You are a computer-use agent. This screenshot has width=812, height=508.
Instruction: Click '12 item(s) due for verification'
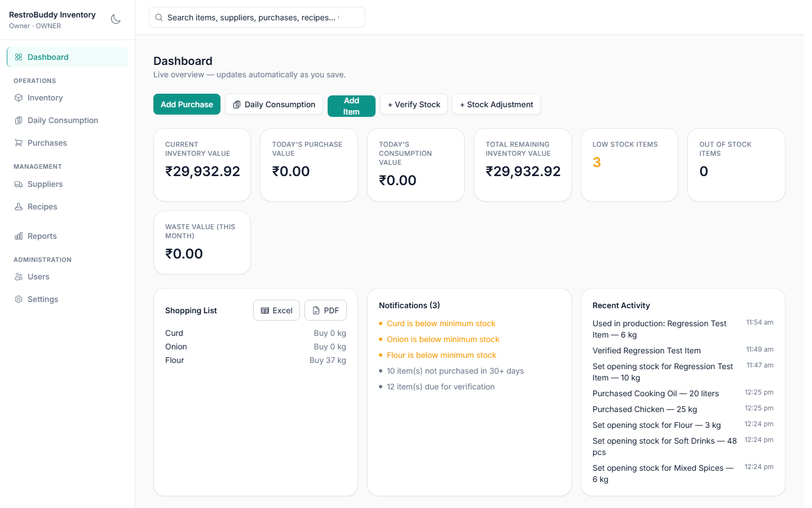(x=440, y=387)
